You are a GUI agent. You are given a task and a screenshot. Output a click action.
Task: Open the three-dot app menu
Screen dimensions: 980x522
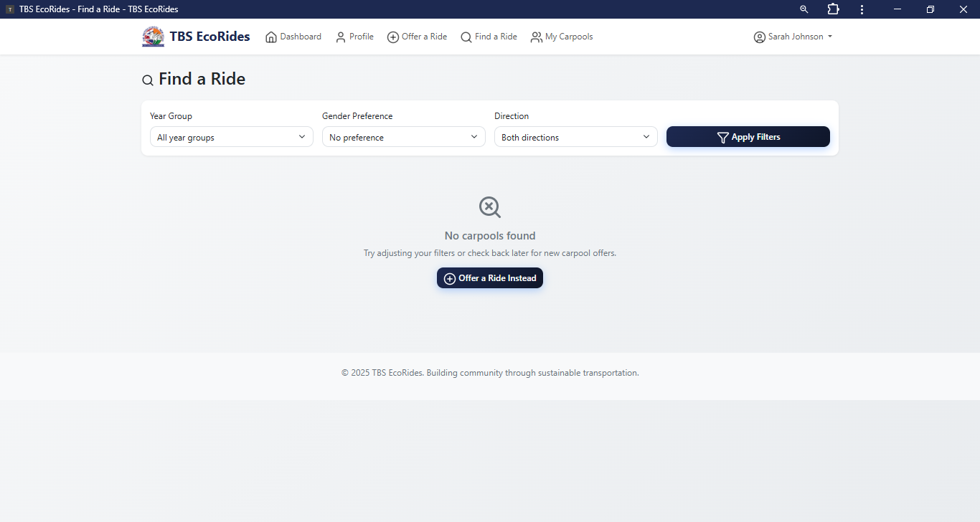click(x=862, y=9)
